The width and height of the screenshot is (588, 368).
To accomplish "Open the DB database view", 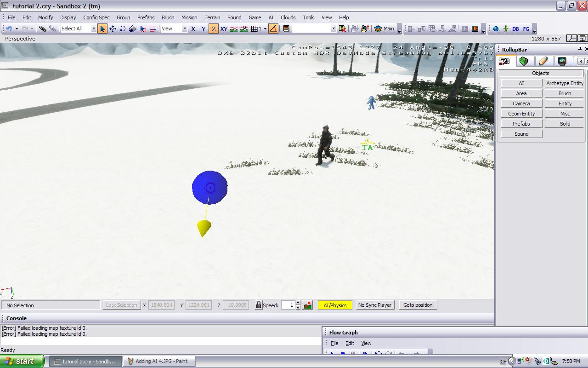I will [515, 29].
